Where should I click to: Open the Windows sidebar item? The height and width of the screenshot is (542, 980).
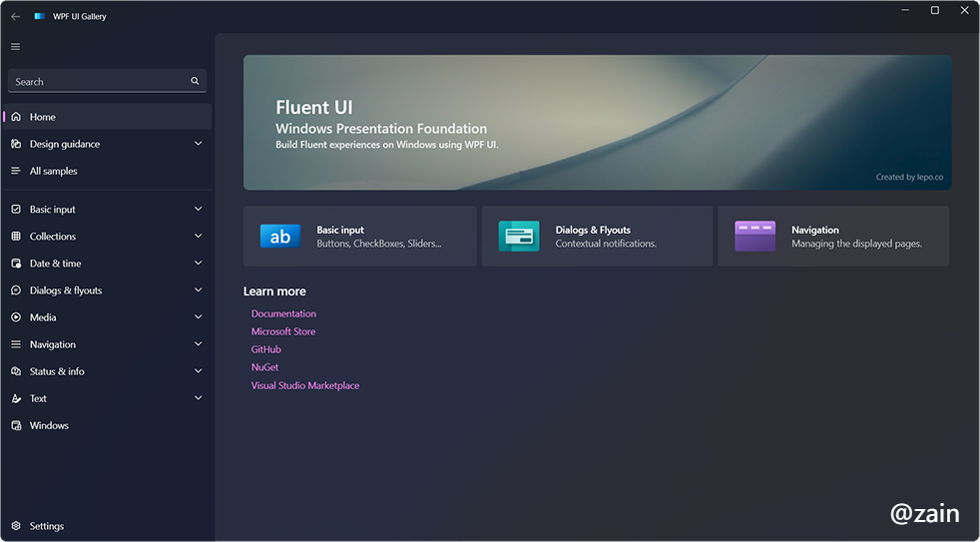pyautogui.click(x=107, y=425)
